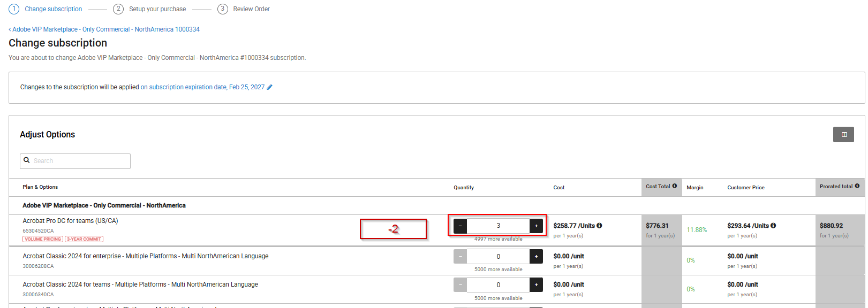Open the column layout button in Adjust Options
Screen dimensions: 868x308
pyautogui.click(x=843, y=134)
